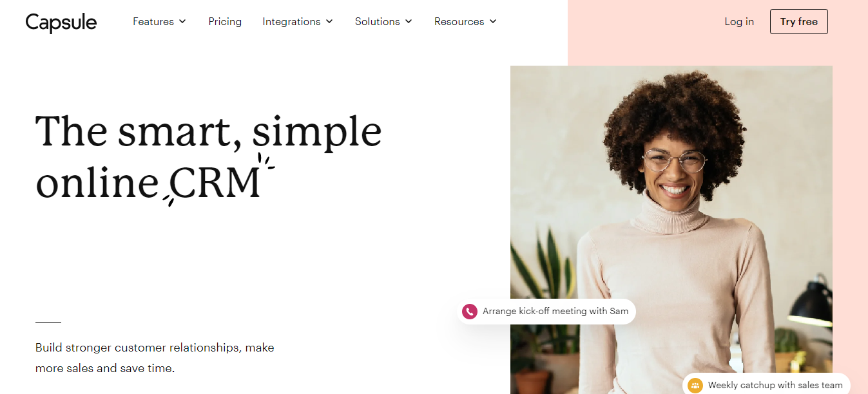Expand the Integrations dropdown chevron

tap(329, 21)
